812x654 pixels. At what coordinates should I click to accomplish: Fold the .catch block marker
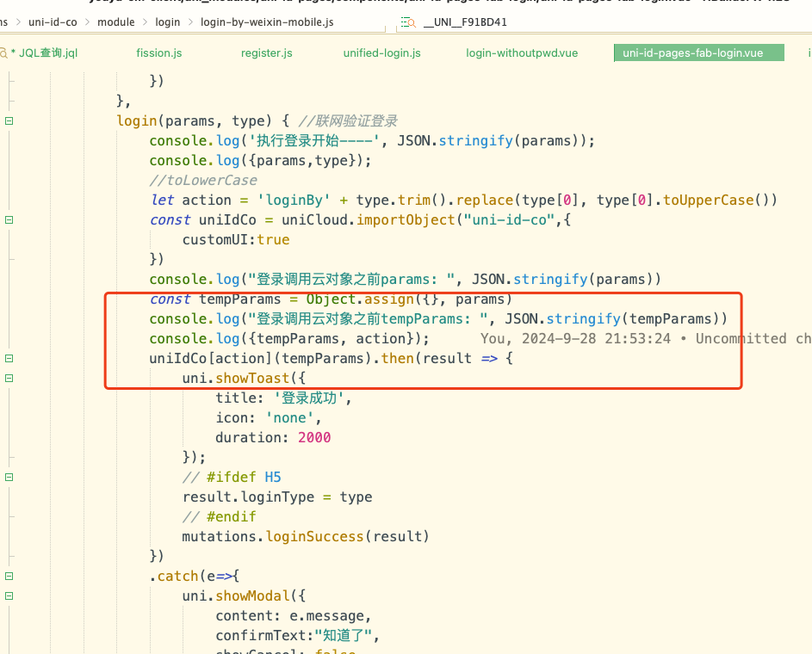(9, 576)
